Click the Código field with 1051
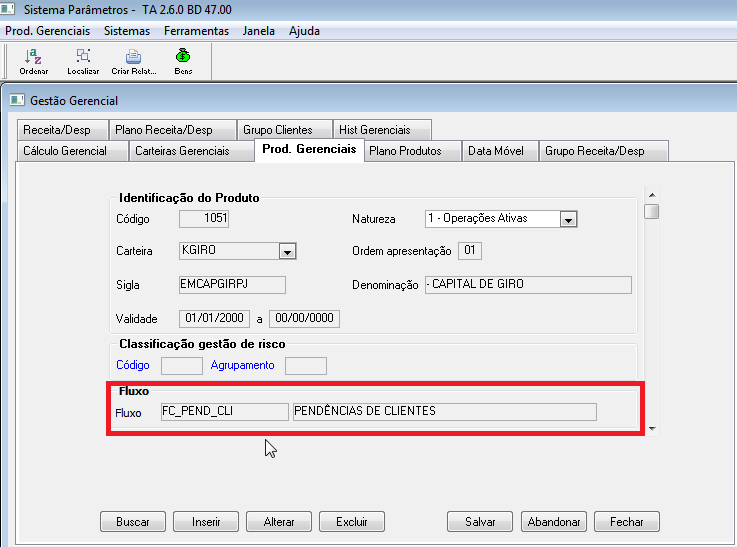This screenshot has width=737, height=547. 204,219
